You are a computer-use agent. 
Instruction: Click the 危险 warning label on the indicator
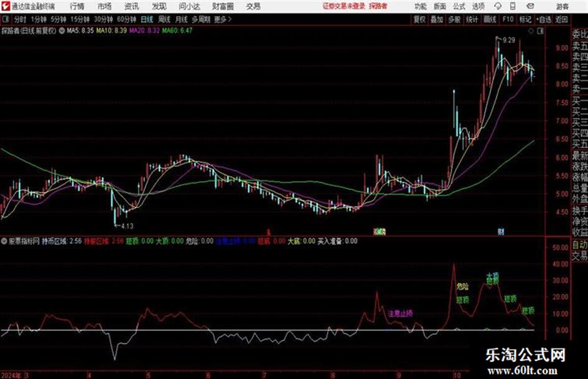462,287
